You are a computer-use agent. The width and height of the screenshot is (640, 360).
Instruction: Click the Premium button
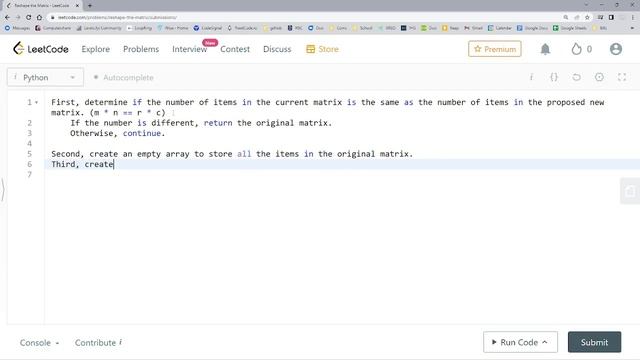coord(495,49)
